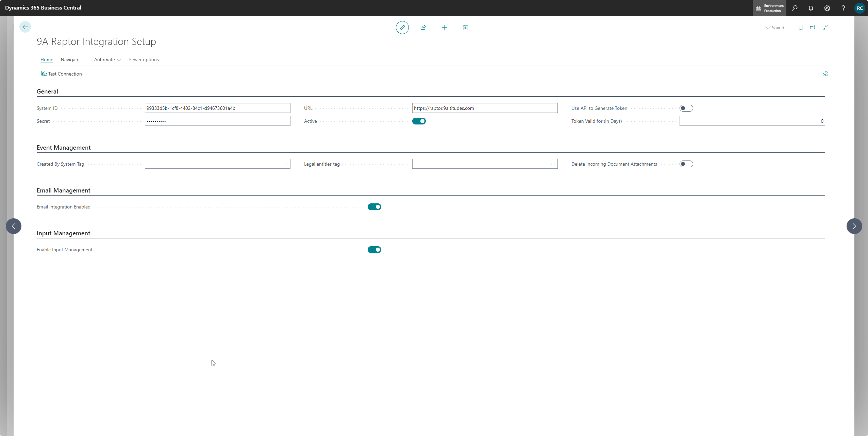Open Legal entities tag lookup
The image size is (868, 436).
(553, 164)
